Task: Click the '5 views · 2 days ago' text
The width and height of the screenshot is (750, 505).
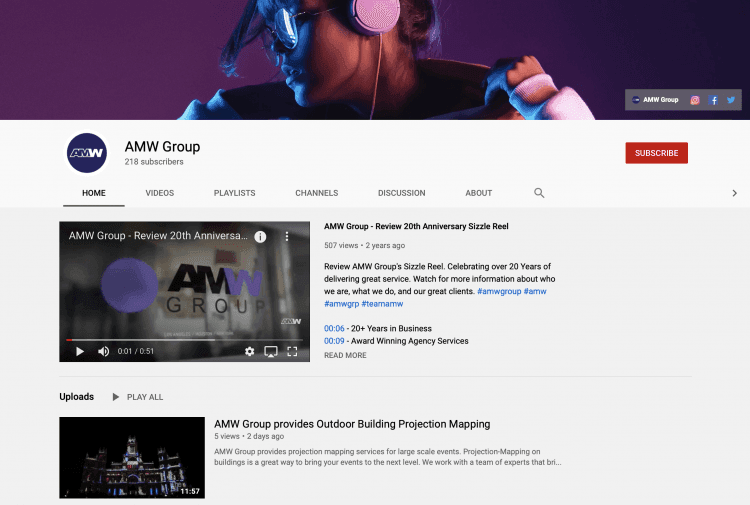Action: [x=249, y=436]
